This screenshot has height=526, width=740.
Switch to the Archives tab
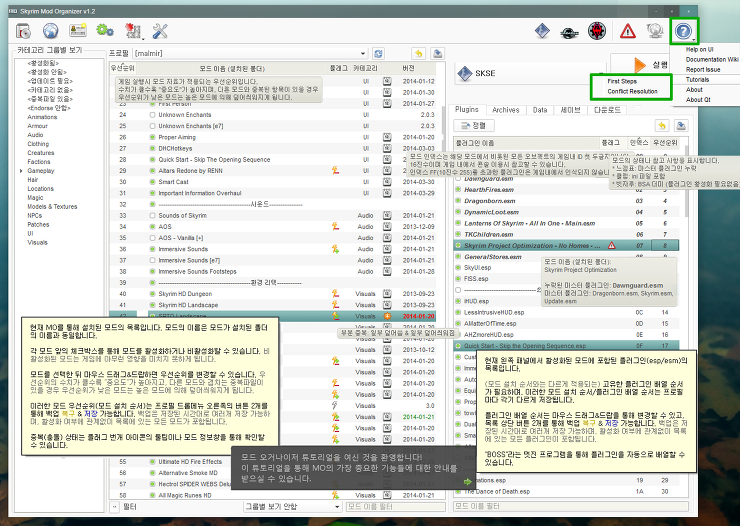505,109
